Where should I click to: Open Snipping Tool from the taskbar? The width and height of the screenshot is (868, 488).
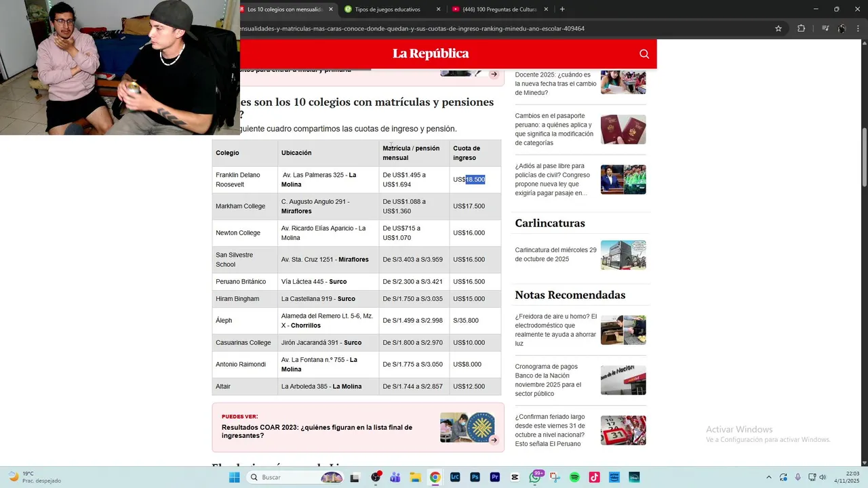[x=555, y=477]
